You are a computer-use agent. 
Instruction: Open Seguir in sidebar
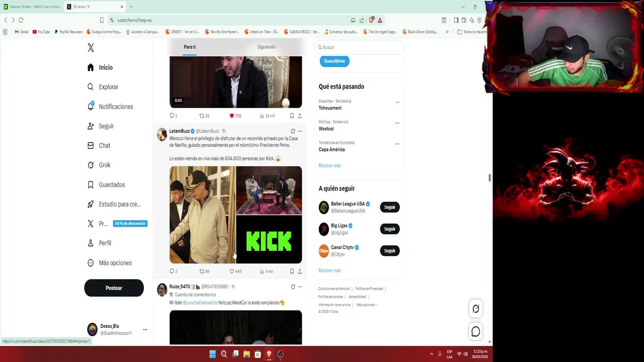(x=101, y=126)
